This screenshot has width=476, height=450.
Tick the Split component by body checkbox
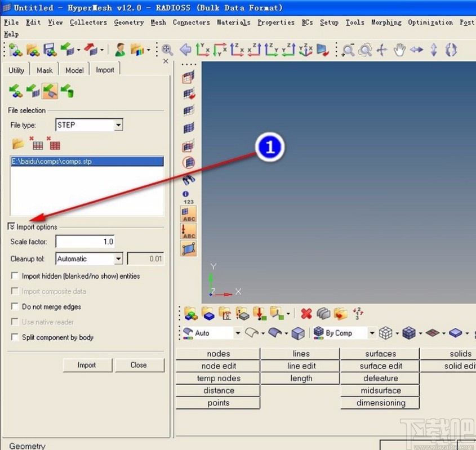click(15, 337)
